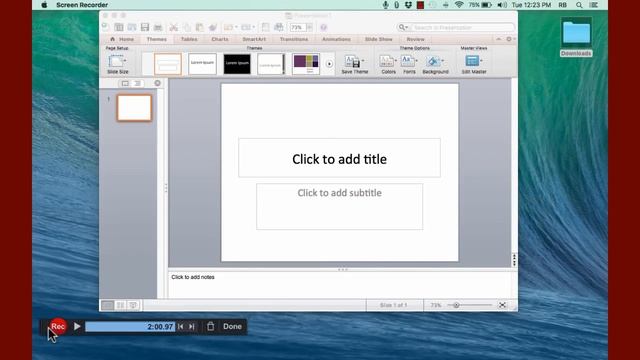Open the Transitions ribbon tab
The height and width of the screenshot is (360, 640).
point(294,39)
